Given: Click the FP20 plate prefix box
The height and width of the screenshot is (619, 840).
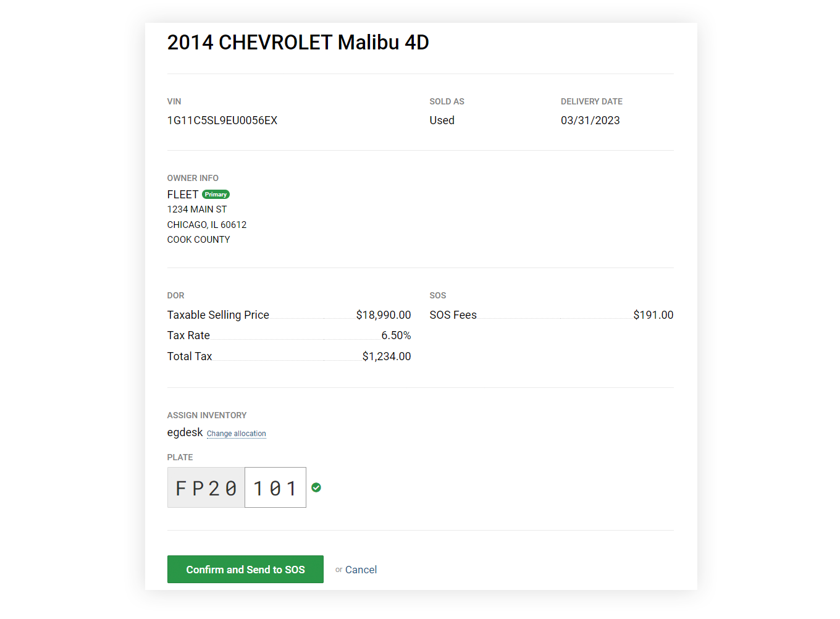Looking at the screenshot, I should [206, 488].
